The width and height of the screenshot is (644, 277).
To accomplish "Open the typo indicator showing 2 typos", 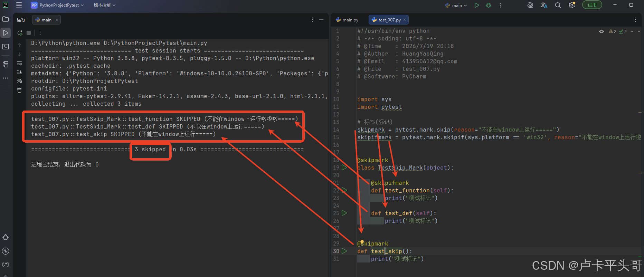I will point(623,31).
